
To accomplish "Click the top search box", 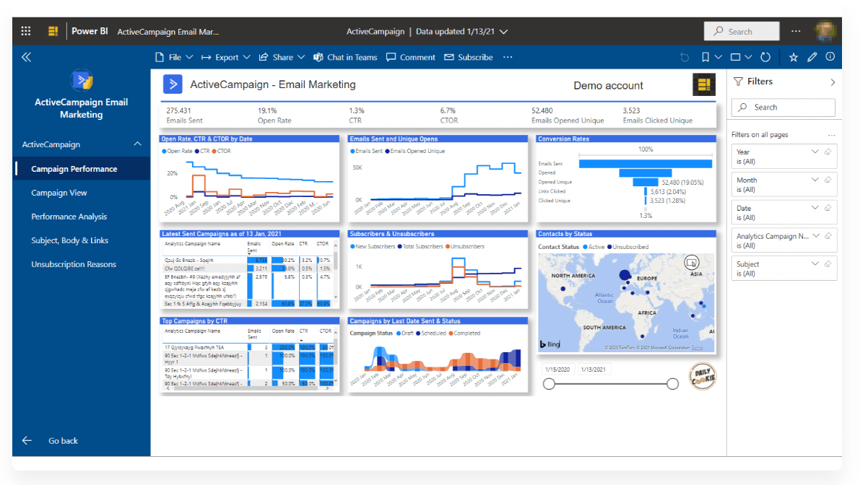I will [x=742, y=31].
